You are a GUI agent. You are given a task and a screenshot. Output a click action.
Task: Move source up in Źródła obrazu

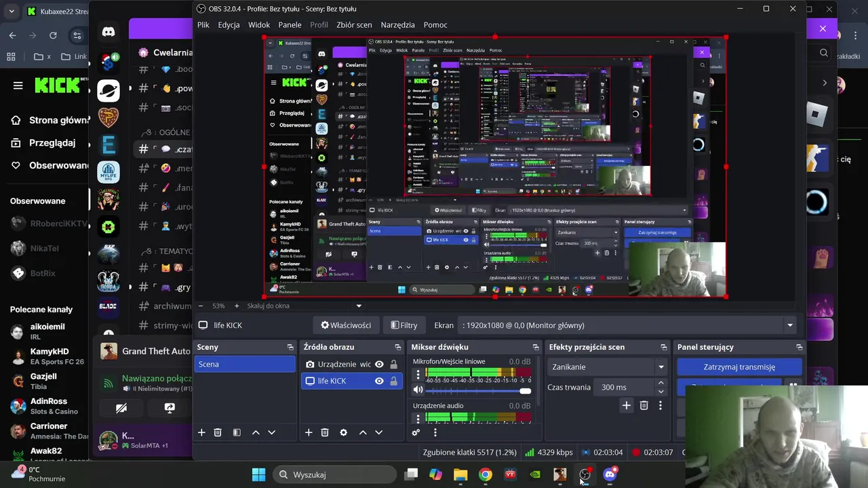(363, 432)
